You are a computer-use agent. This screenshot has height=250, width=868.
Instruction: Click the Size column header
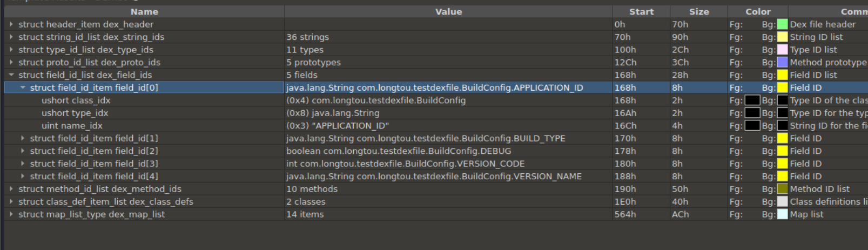(x=698, y=11)
